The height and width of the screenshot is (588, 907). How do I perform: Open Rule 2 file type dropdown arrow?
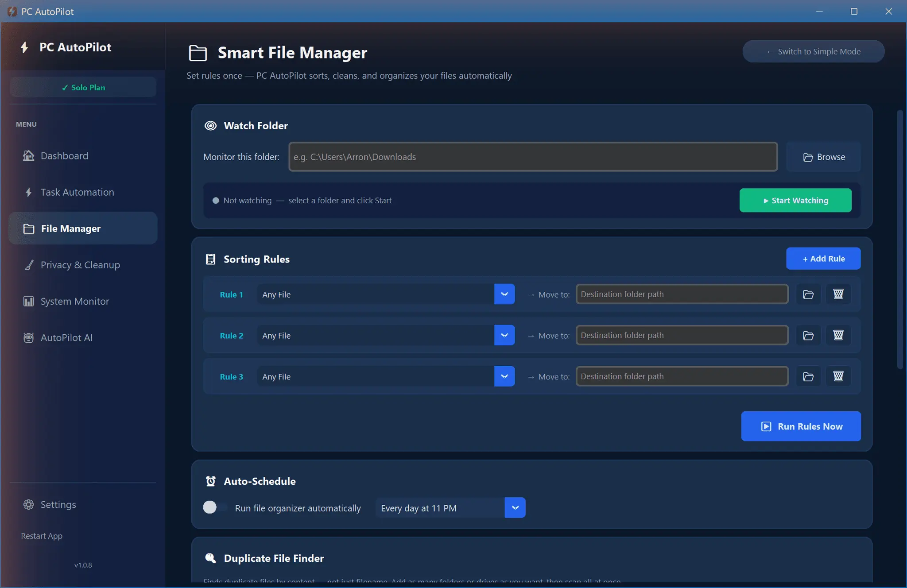click(504, 335)
